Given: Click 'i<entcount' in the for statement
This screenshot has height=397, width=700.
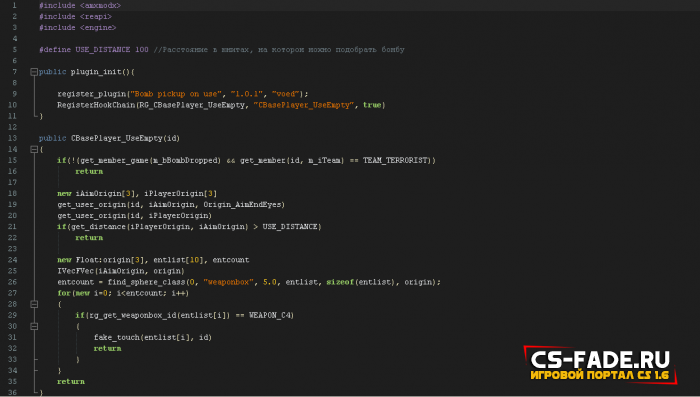Looking at the screenshot, I should coord(139,293).
